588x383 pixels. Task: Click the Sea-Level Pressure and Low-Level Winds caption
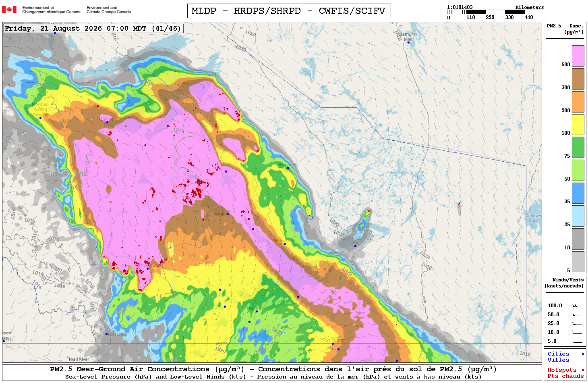tap(273, 377)
